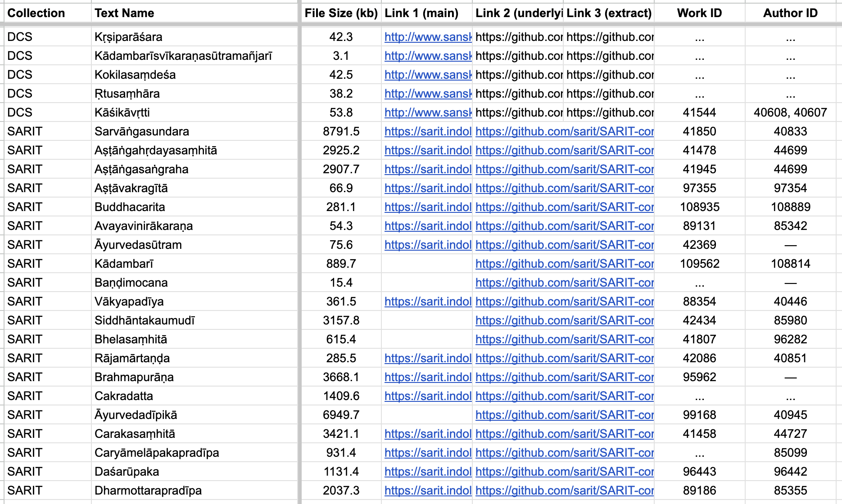Open the GitHub link for Āyurvedadīpikā
Viewport: 842px width, 504px height.
(564, 415)
